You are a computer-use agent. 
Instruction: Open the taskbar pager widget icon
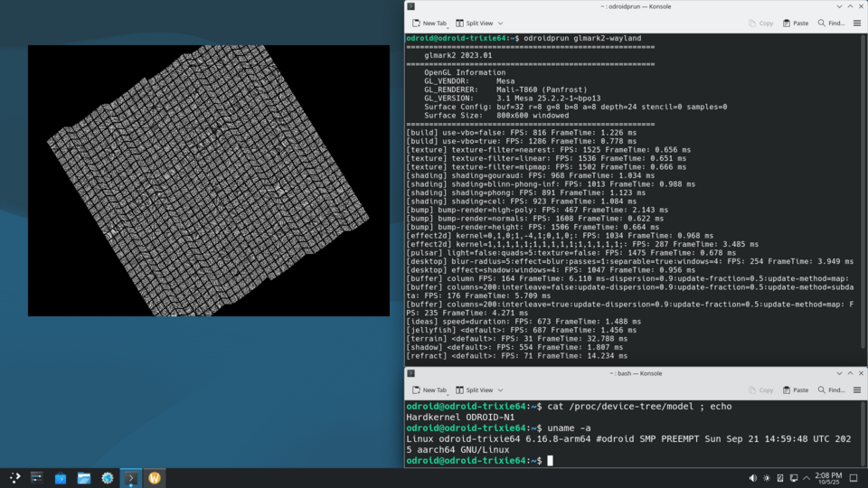pos(38,477)
